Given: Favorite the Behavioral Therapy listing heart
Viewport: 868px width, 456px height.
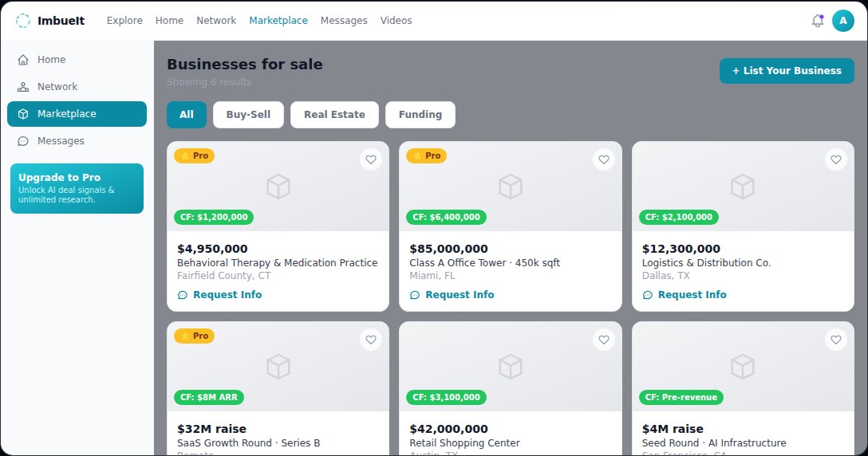Looking at the screenshot, I should click(x=371, y=159).
